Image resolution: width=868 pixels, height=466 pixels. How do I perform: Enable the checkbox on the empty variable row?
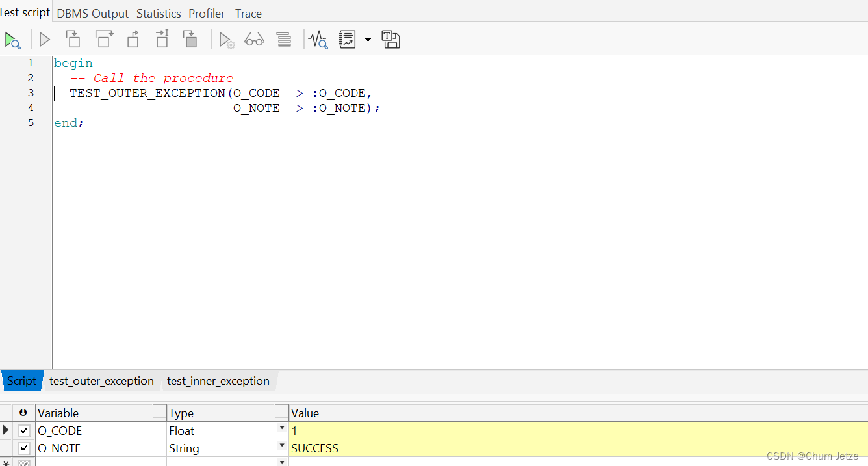click(23, 462)
